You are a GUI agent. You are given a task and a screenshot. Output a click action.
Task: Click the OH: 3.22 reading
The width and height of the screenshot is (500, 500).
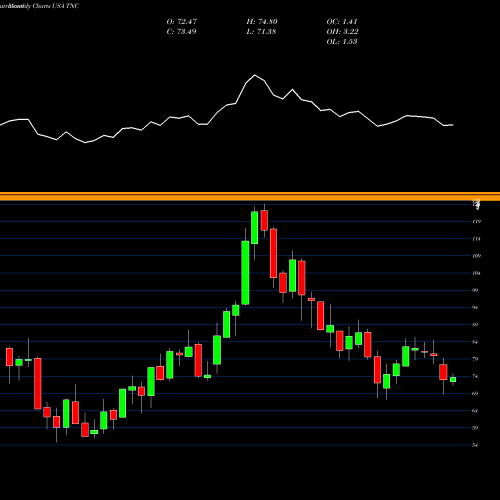pyautogui.click(x=342, y=32)
